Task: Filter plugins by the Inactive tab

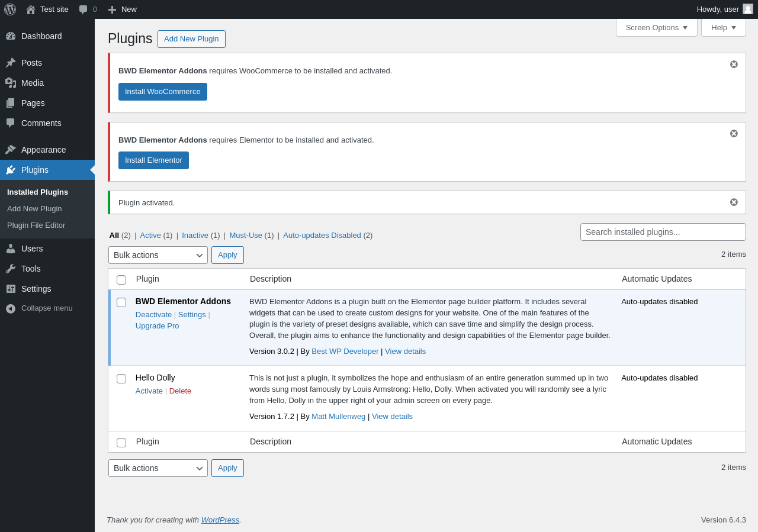Action: pos(195,236)
